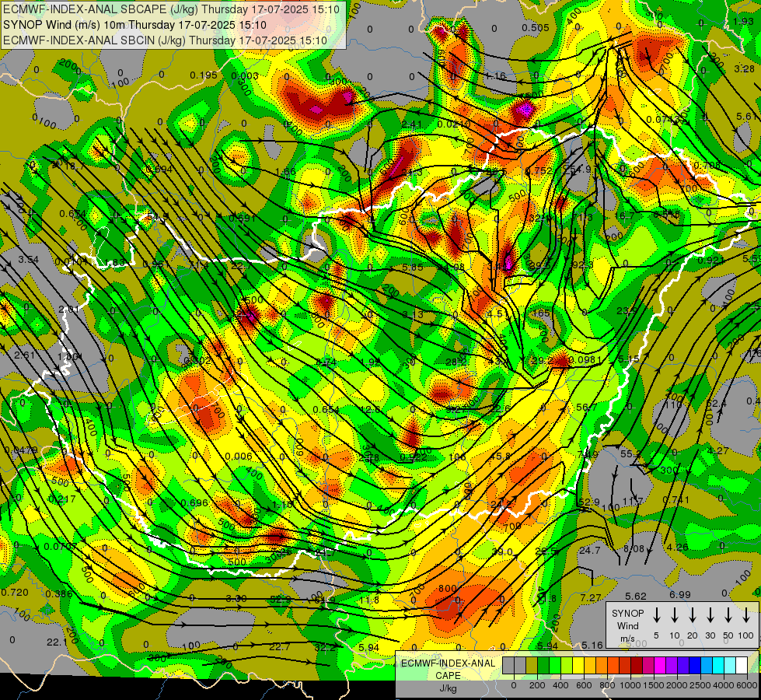The image size is (761, 700).
Task: Click the 'SYNOP Wind m/s' legend label
Action: pos(627,625)
